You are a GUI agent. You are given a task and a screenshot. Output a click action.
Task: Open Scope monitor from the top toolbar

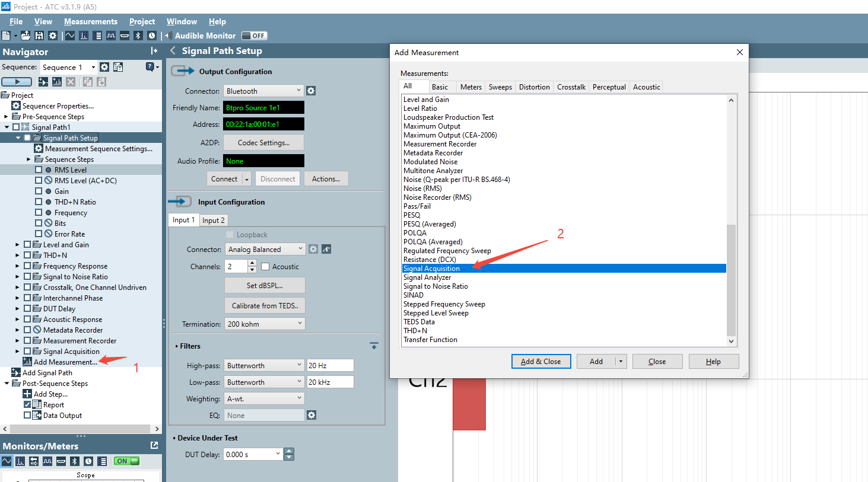(x=70, y=36)
